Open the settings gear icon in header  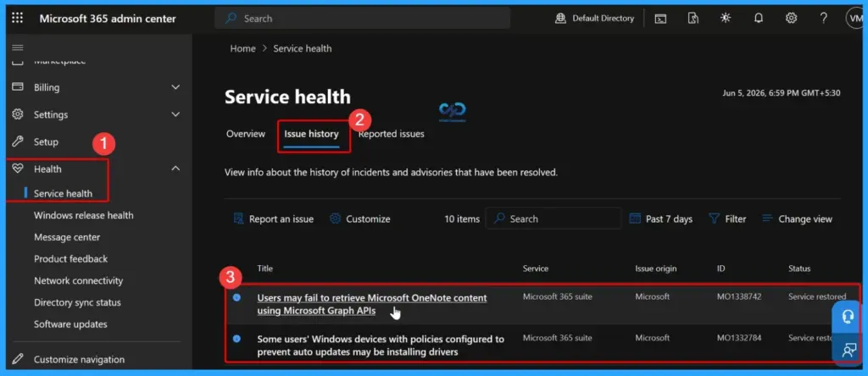click(791, 19)
